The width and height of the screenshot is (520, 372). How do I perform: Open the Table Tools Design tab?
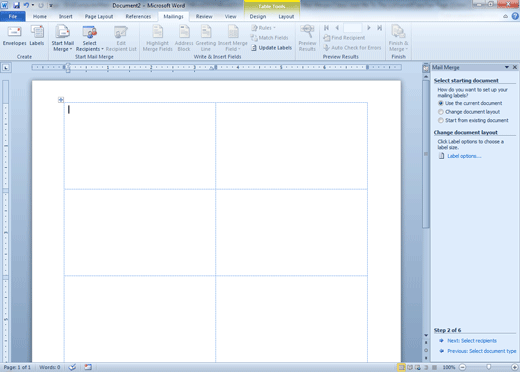pos(258,16)
